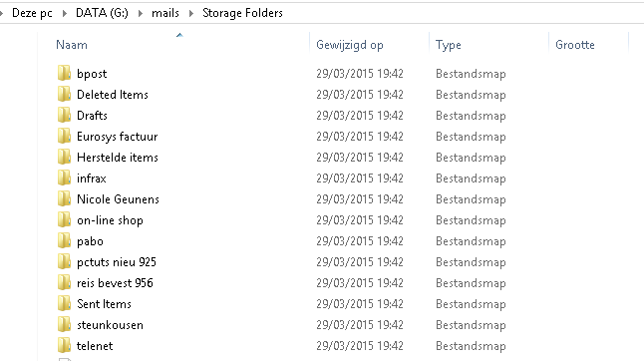Image resolution: width=644 pixels, height=361 pixels.
Task: Select the reis bevest 956 folder name
Action: tap(115, 283)
